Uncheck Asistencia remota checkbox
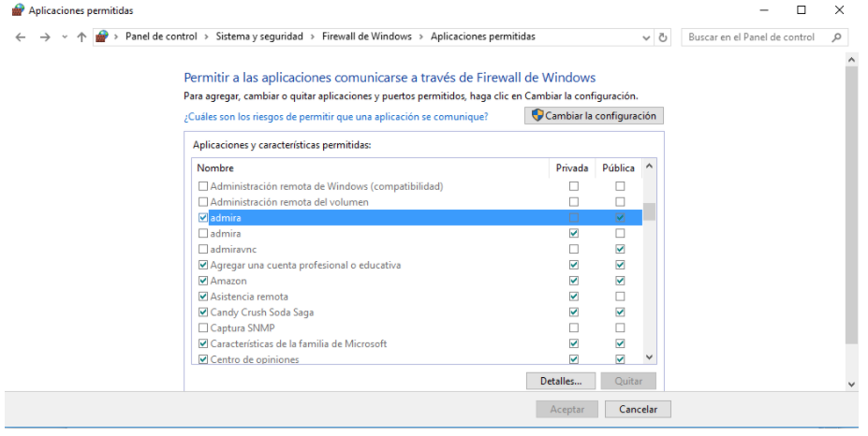868x436 pixels. (x=203, y=297)
